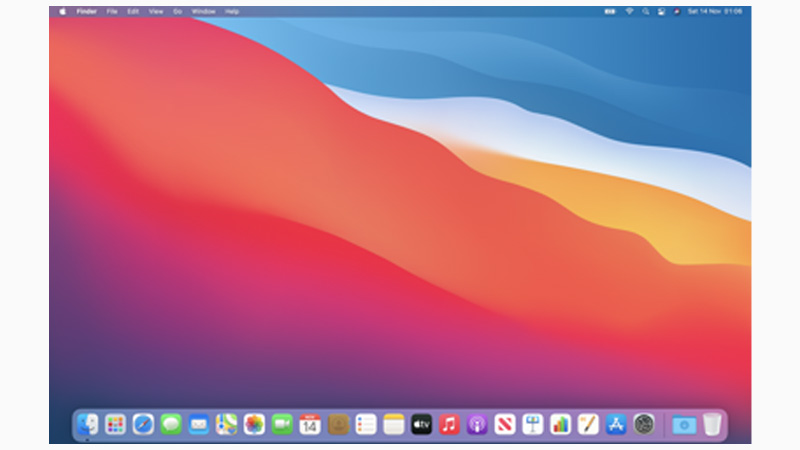Launch Safari from the Dock

click(143, 424)
